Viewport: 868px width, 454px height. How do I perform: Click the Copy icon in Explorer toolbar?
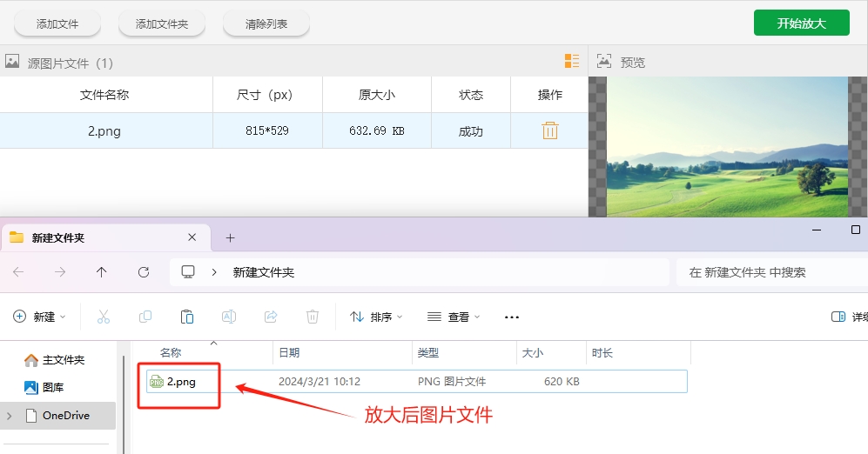pos(145,317)
